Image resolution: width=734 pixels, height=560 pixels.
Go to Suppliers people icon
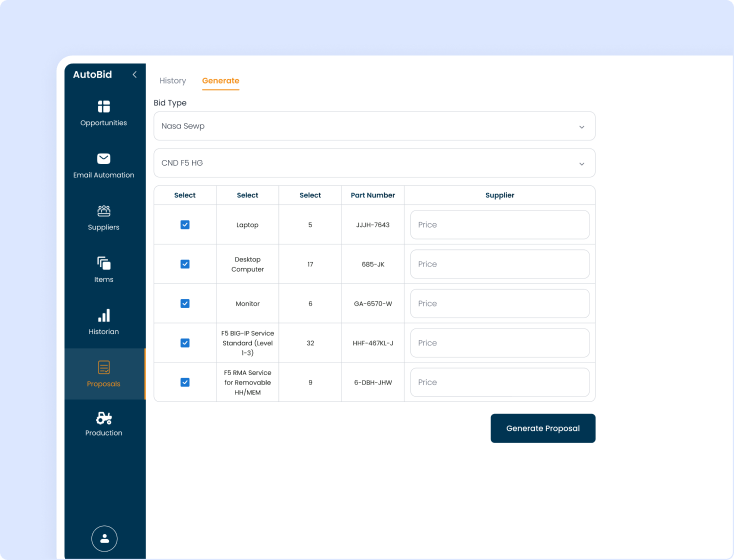[x=103, y=211]
